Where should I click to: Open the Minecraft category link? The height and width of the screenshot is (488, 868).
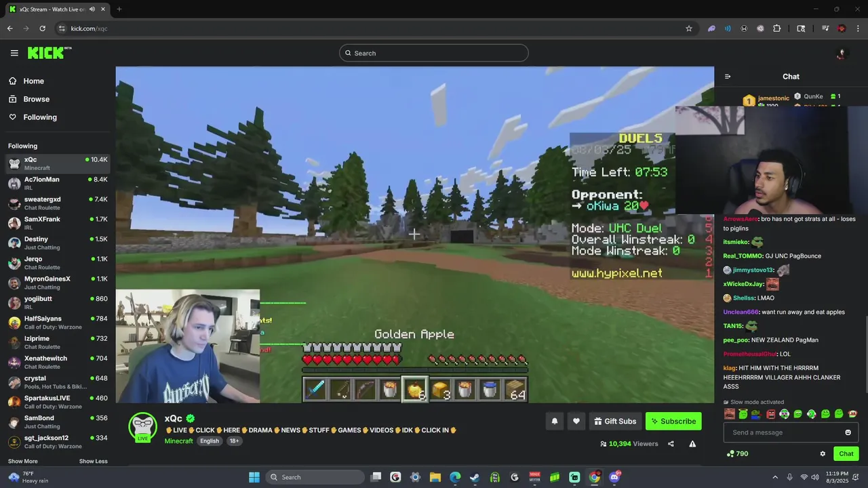click(x=179, y=441)
